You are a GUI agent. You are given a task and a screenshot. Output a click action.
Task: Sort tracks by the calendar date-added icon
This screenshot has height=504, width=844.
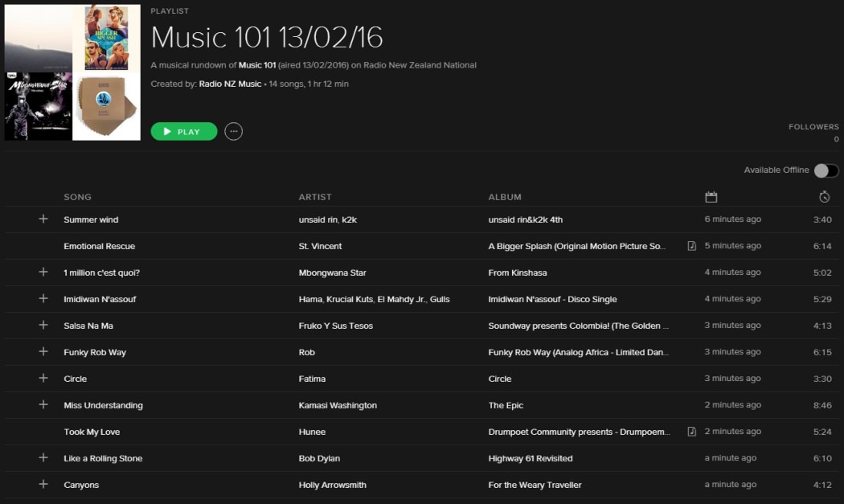click(x=711, y=196)
